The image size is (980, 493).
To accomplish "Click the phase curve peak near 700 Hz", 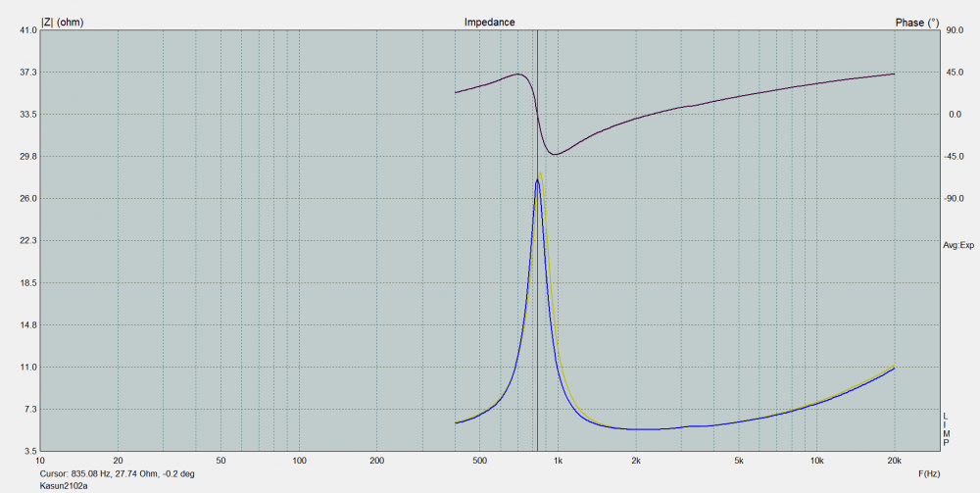I will pyautogui.click(x=517, y=74).
